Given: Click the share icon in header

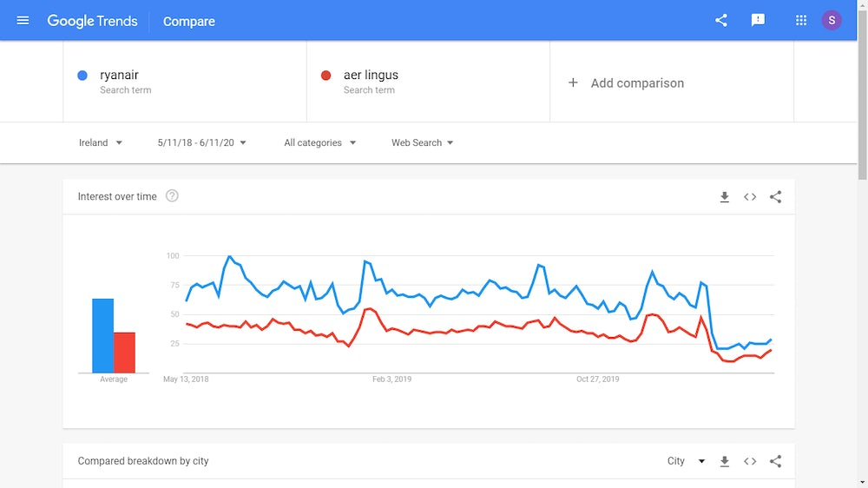Looking at the screenshot, I should click(x=721, y=21).
